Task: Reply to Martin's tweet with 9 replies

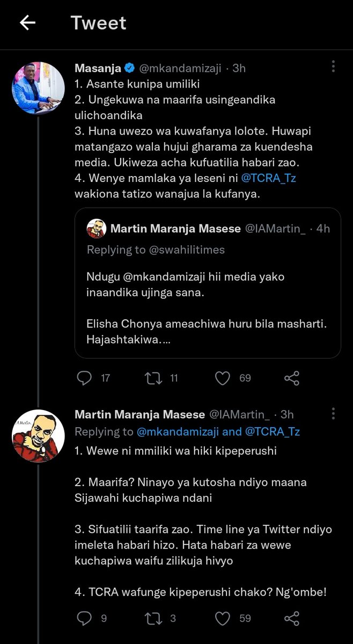Action: 84,618
